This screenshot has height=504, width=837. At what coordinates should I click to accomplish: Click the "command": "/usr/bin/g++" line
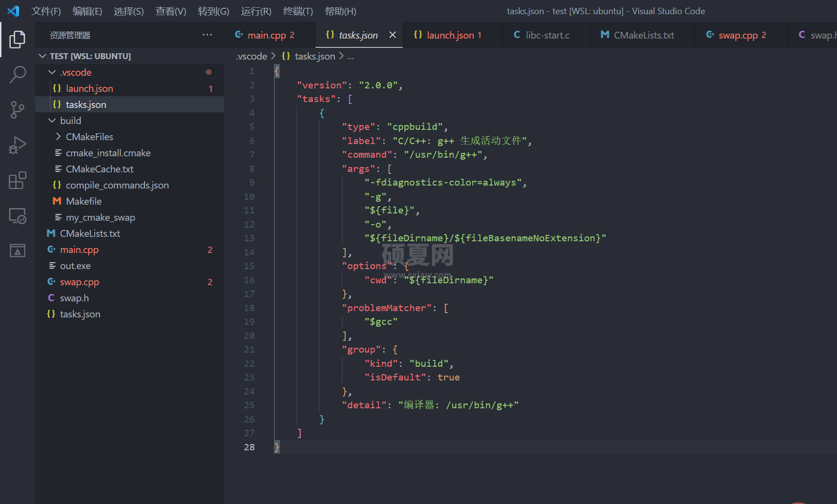point(415,154)
